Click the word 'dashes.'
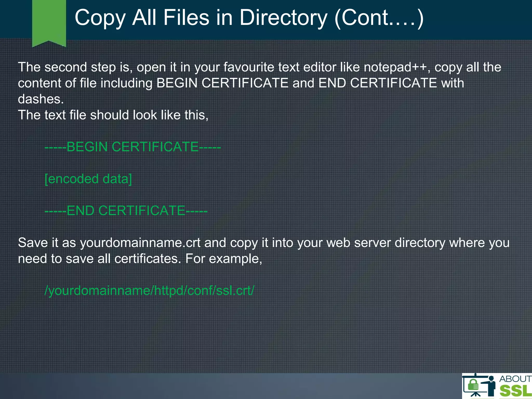532x399 pixels. click(x=41, y=99)
